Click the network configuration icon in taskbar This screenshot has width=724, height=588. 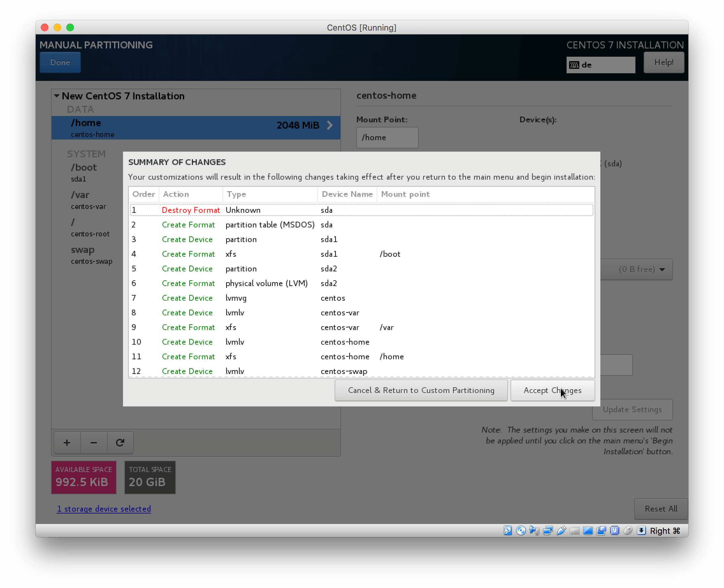point(547,530)
